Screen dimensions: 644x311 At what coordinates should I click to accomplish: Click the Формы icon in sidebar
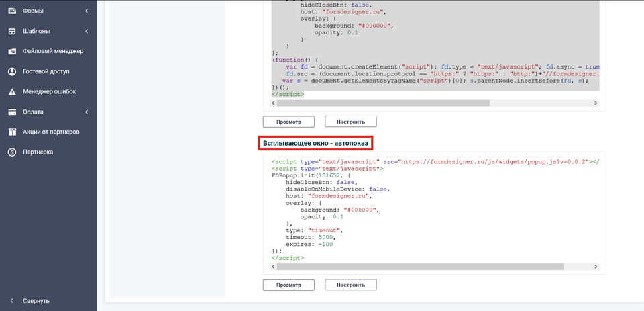[12, 11]
